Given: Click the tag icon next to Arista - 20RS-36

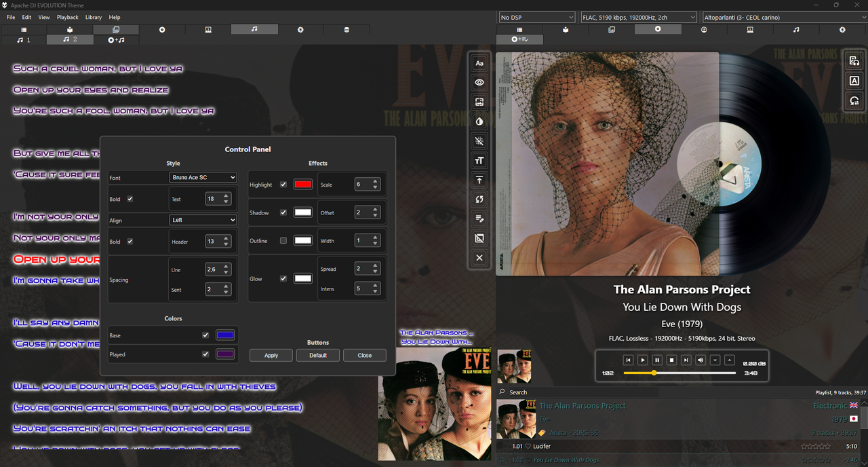Looking at the screenshot, I should tap(542, 433).
